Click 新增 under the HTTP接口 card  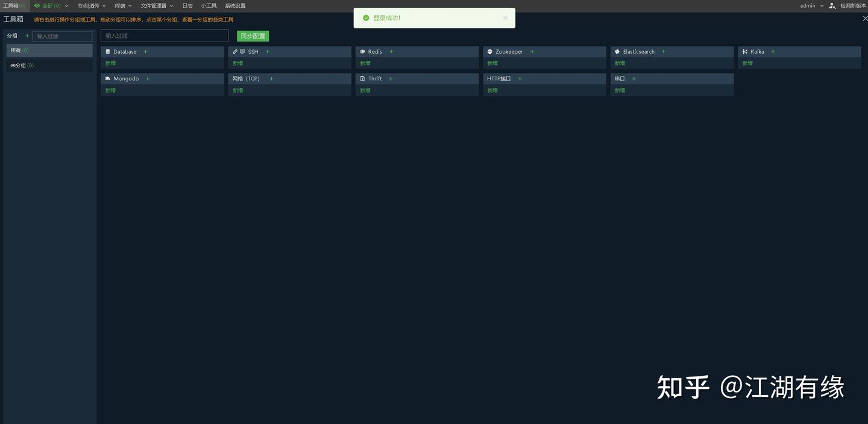click(492, 90)
